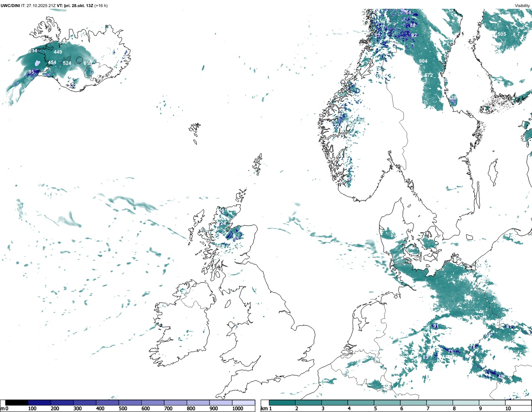Screen dimensions: 532x412
Task: Click the 9–10 km palest legend swatch
Action: coord(492,402)
